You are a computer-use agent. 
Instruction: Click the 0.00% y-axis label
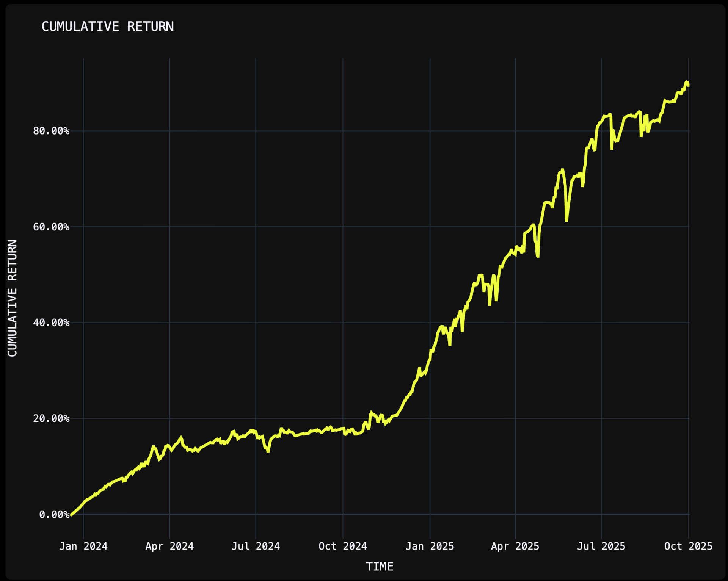[x=54, y=514]
